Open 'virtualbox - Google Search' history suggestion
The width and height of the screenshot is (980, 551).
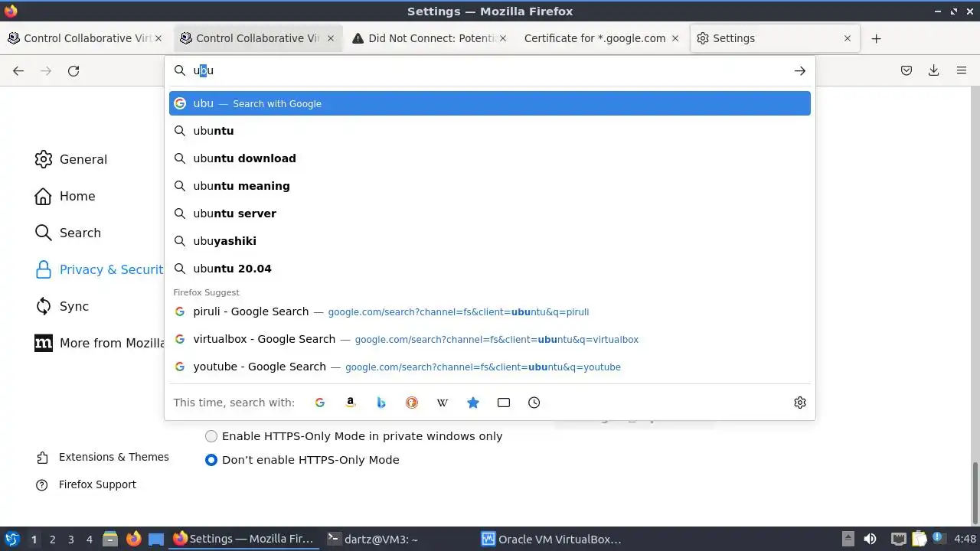[490, 339]
